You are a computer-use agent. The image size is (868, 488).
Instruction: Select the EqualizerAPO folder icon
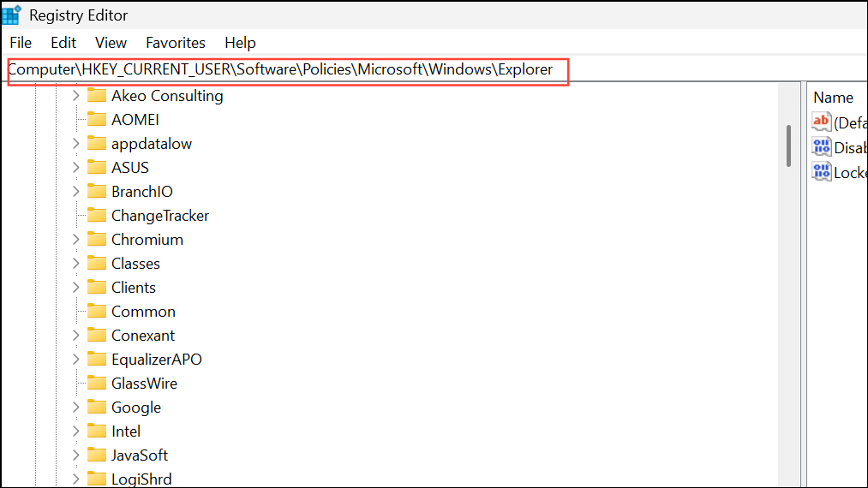(96, 359)
